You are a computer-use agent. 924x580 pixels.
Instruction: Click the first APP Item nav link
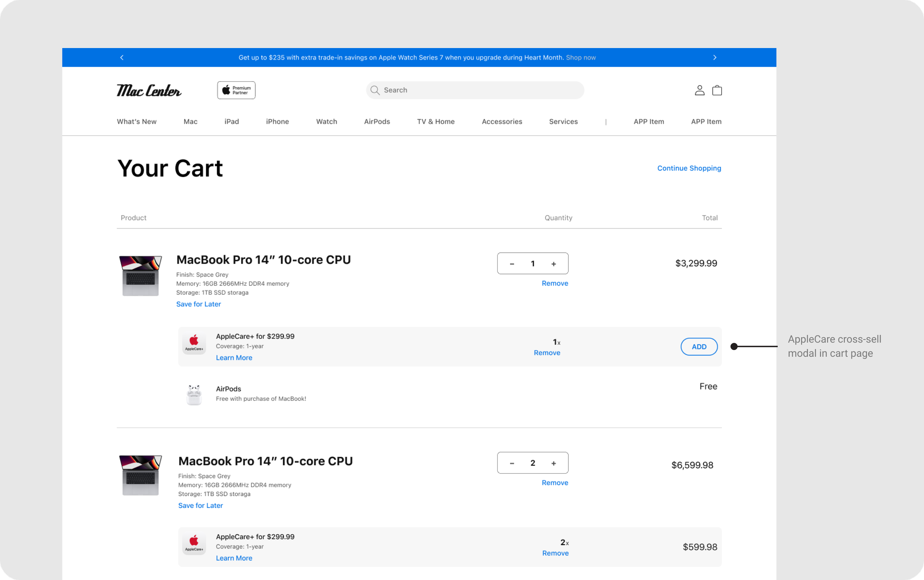[649, 122]
